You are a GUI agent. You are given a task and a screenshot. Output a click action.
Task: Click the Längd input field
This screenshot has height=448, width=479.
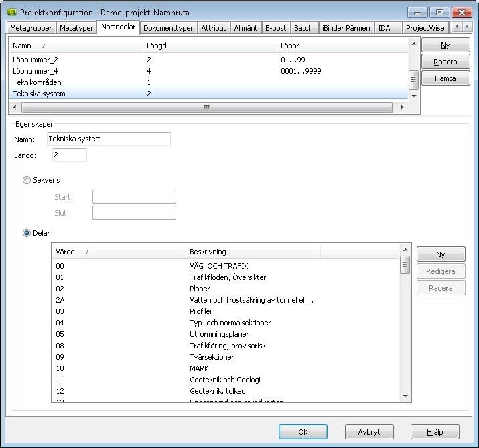point(70,155)
